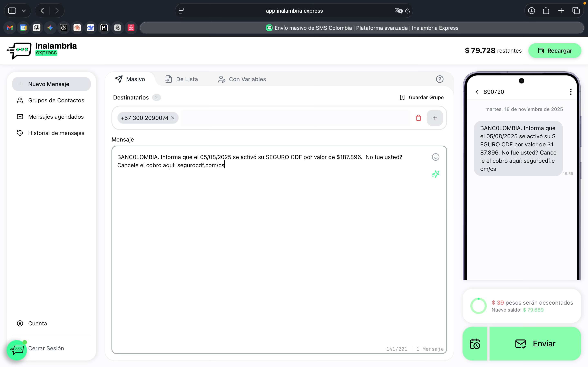Viewport: 588px width, 367px height.
Task: Click the back chevron beside 890720
Action: 477,92
